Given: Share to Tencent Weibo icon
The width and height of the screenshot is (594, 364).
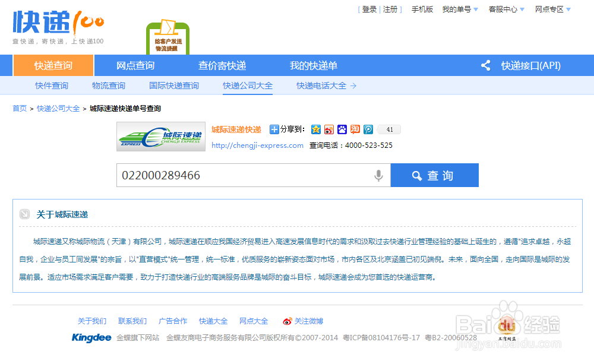Looking at the screenshot, I should point(368,129).
